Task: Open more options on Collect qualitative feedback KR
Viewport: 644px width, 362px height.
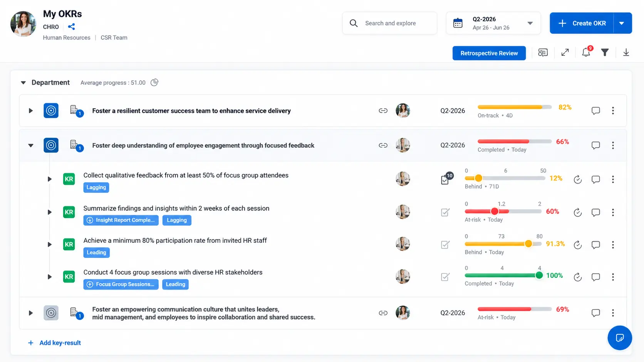Action: coord(613,179)
